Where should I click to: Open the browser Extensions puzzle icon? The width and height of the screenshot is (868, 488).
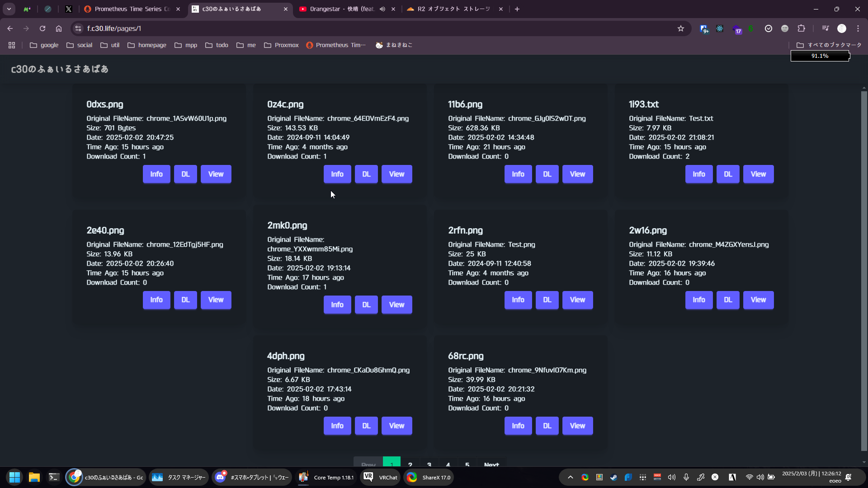(x=801, y=28)
